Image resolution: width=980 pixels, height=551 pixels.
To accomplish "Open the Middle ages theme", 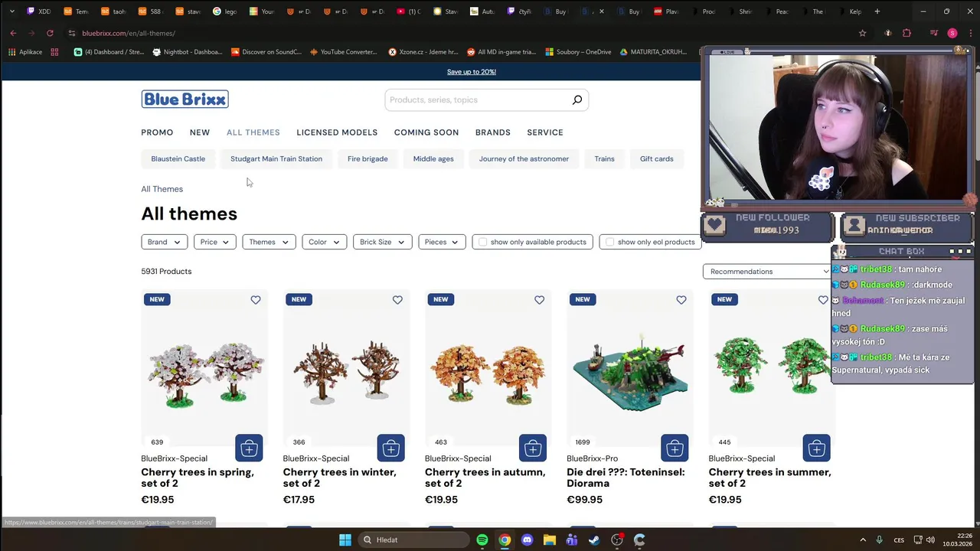I will point(433,158).
